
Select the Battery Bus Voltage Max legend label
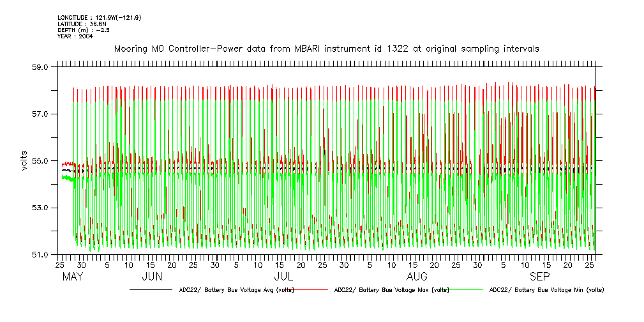392,290
